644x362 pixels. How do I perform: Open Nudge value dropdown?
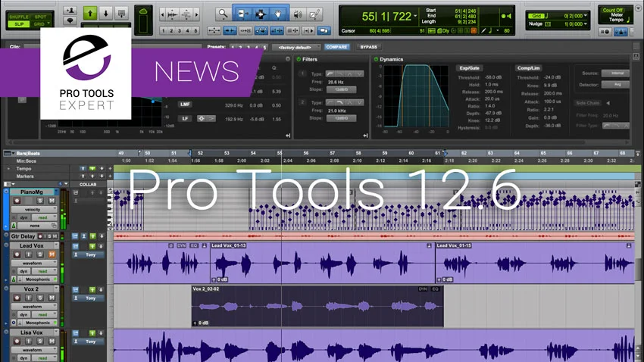click(x=586, y=23)
